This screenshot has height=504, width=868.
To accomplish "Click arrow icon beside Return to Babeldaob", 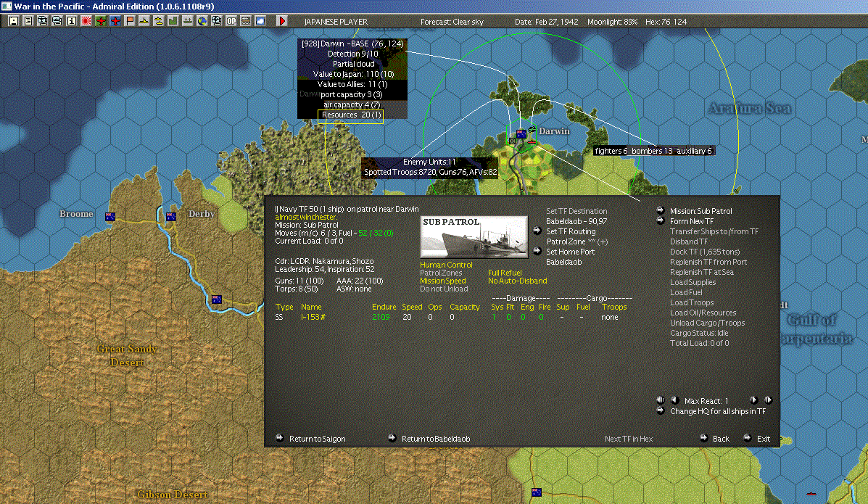I will (x=392, y=438).
